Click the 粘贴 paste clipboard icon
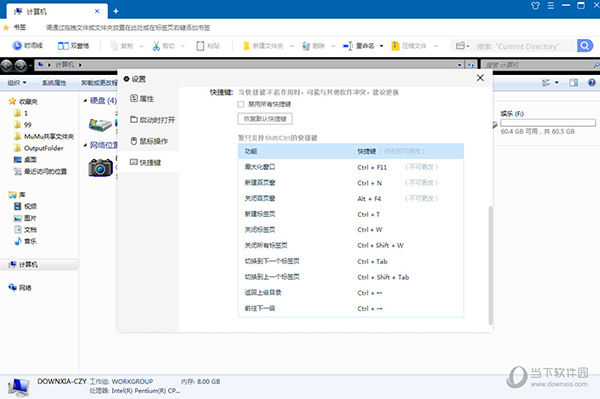The image size is (600, 399). [200, 46]
